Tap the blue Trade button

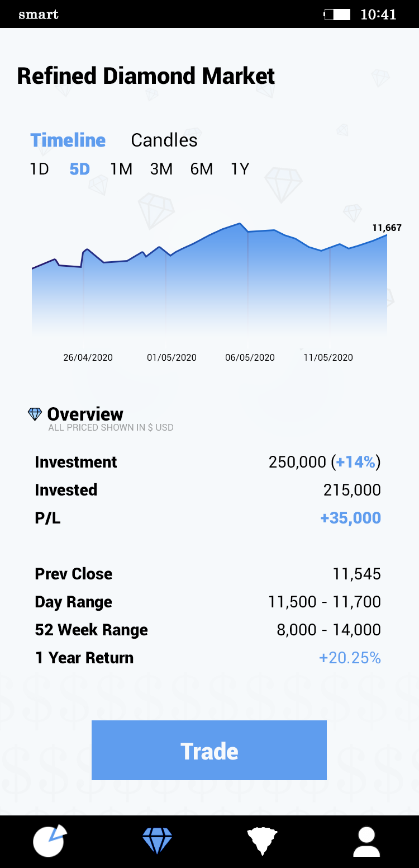(209, 750)
